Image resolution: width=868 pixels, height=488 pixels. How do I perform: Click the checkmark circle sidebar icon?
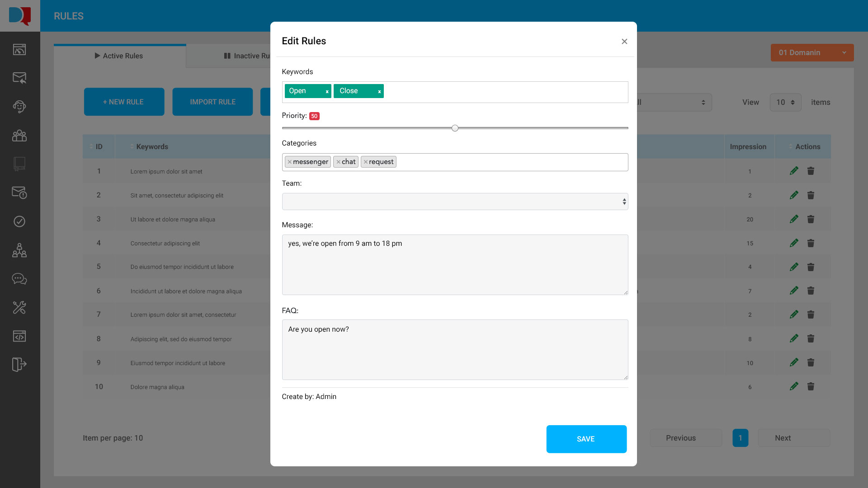coord(19,221)
